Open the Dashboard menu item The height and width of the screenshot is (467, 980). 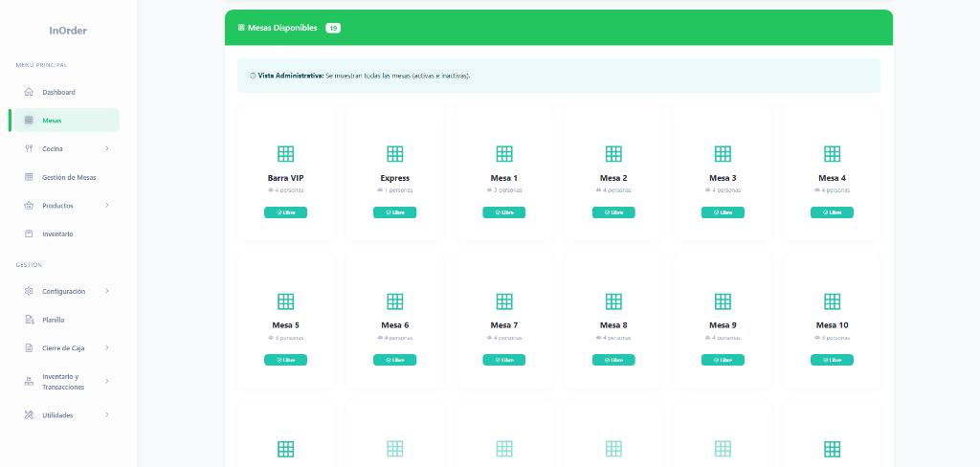click(x=67, y=92)
